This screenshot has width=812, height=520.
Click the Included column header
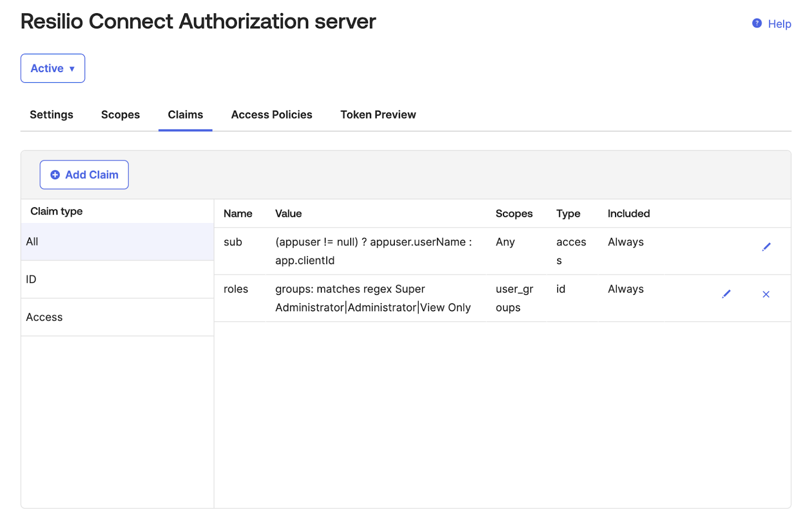(628, 214)
